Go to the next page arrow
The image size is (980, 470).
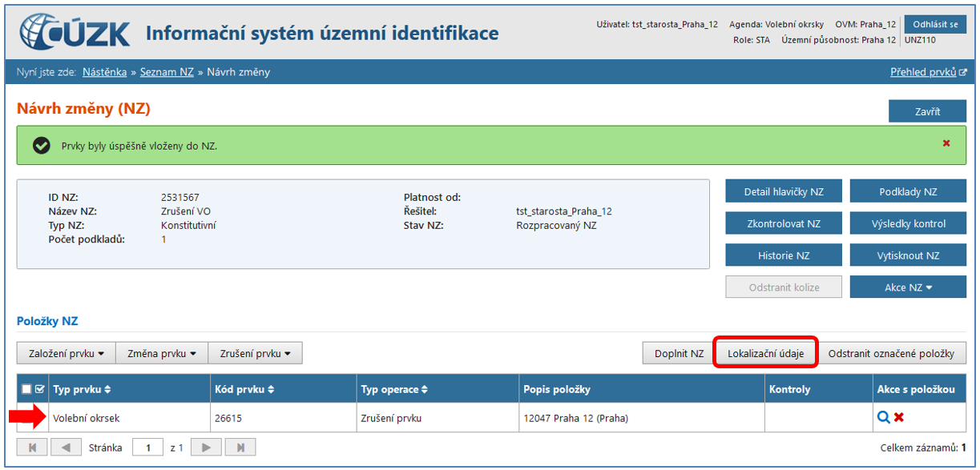(x=206, y=448)
